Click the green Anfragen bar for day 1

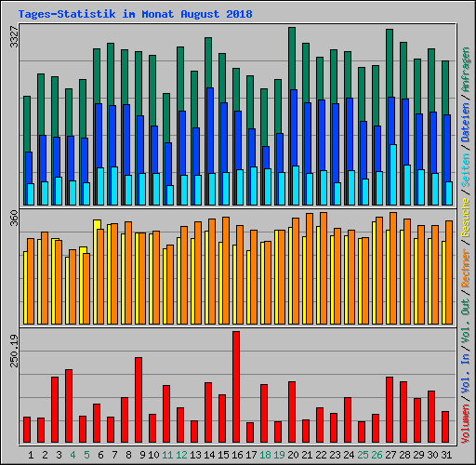coord(27,124)
